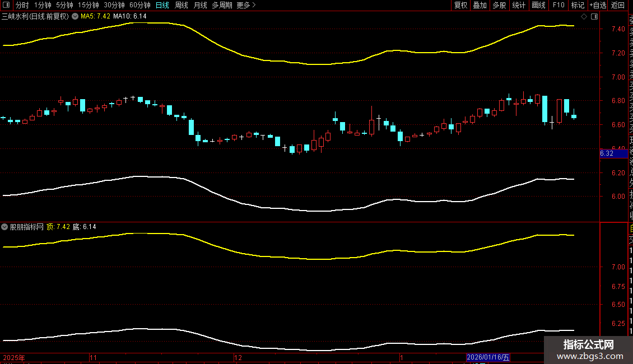
Task: Click the 叠加 overlay button
Action: (480, 5)
